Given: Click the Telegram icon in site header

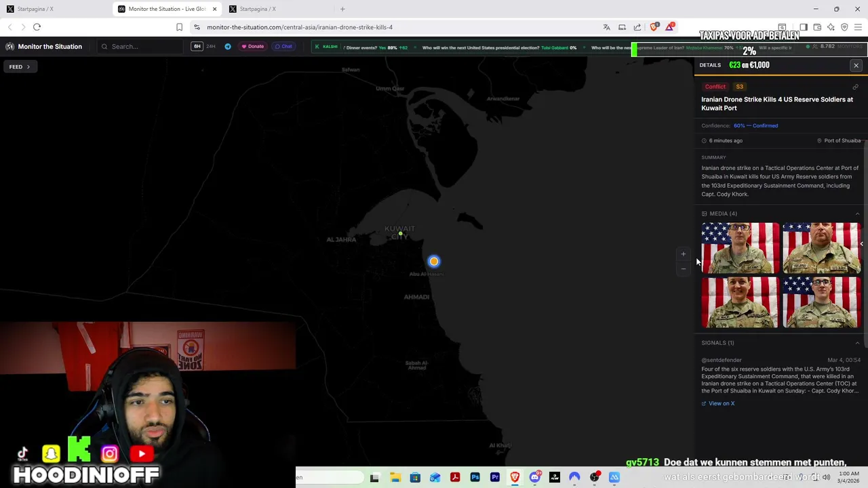Looking at the screenshot, I should click(x=228, y=47).
